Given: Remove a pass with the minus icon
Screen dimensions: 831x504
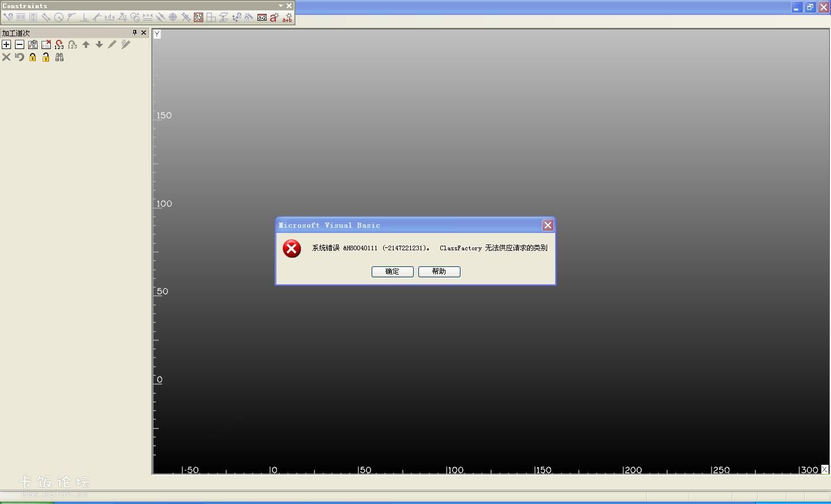Looking at the screenshot, I should coord(20,44).
